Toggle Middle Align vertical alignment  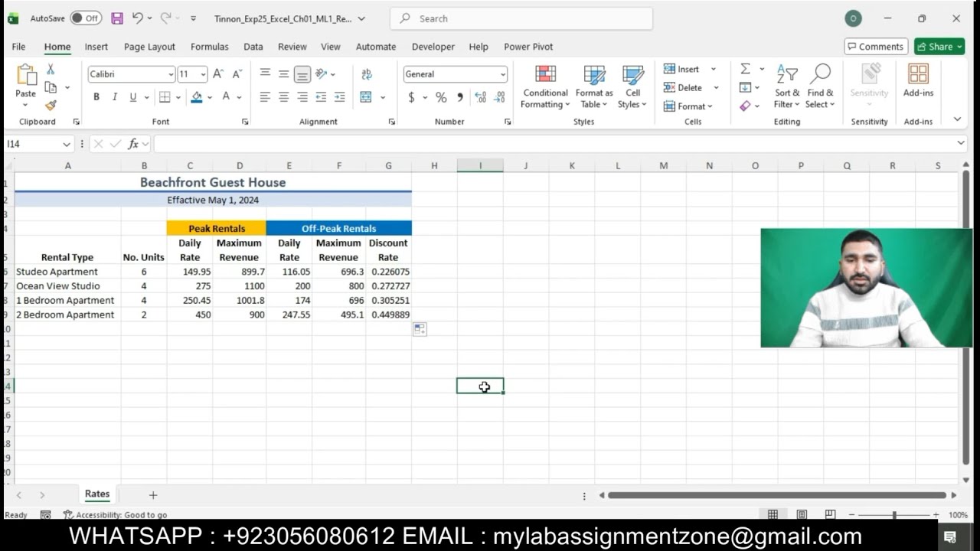[283, 74]
